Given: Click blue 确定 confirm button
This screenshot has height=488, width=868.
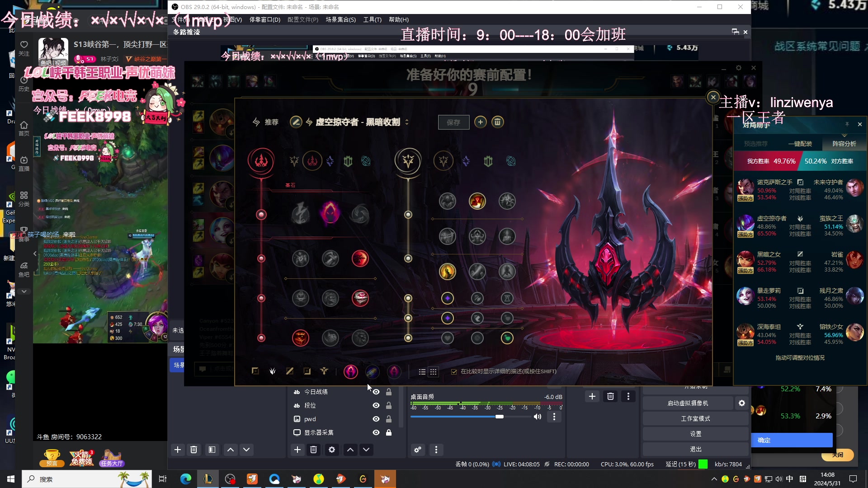Looking at the screenshot, I should coord(792,440).
